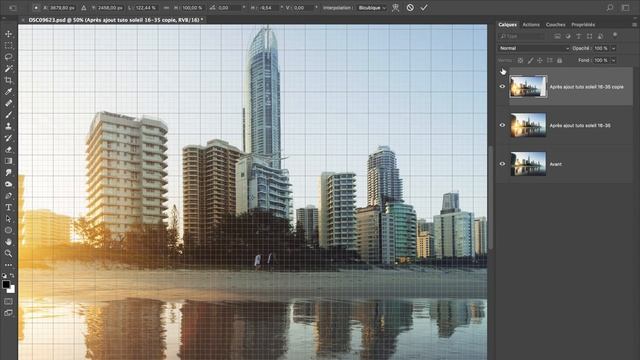The width and height of the screenshot is (640, 360).
Task: Toggle Quick Mask mode
Action: click(x=9, y=302)
